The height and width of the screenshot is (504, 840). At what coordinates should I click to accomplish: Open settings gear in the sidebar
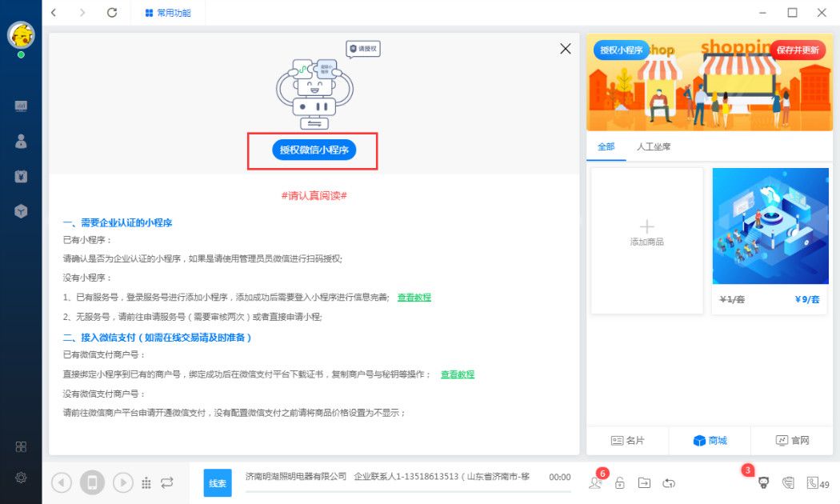[21, 478]
